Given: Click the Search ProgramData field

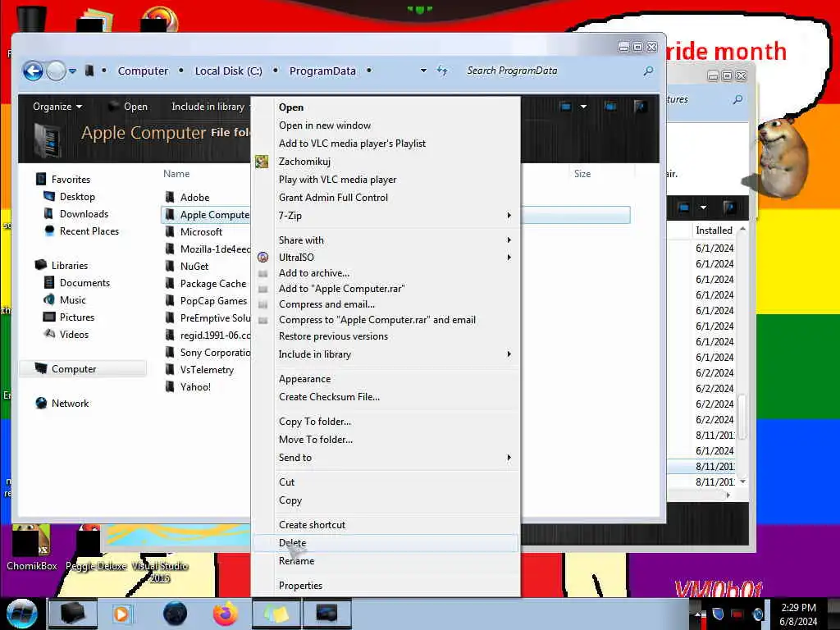Looking at the screenshot, I should coord(552,71).
